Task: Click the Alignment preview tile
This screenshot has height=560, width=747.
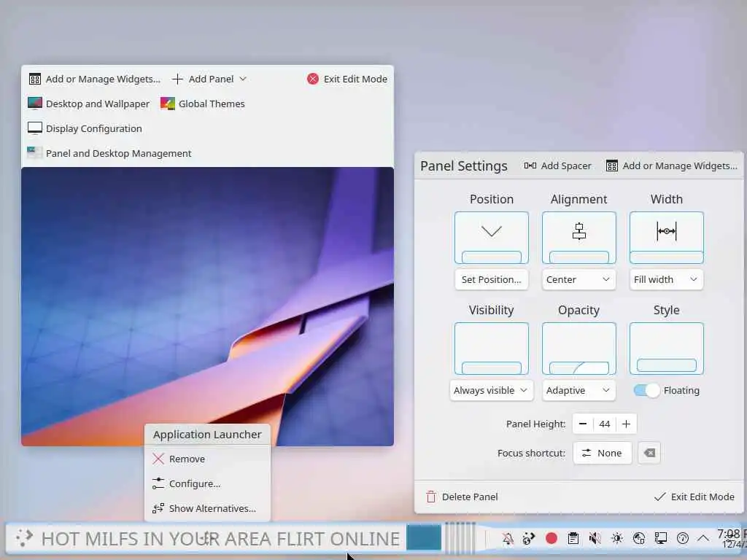Action: 578,238
